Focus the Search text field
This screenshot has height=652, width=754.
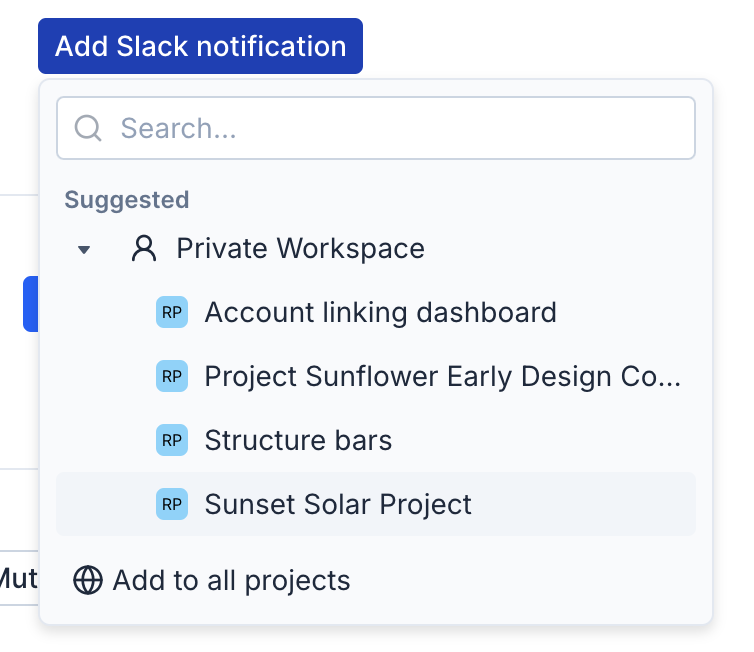point(400,128)
